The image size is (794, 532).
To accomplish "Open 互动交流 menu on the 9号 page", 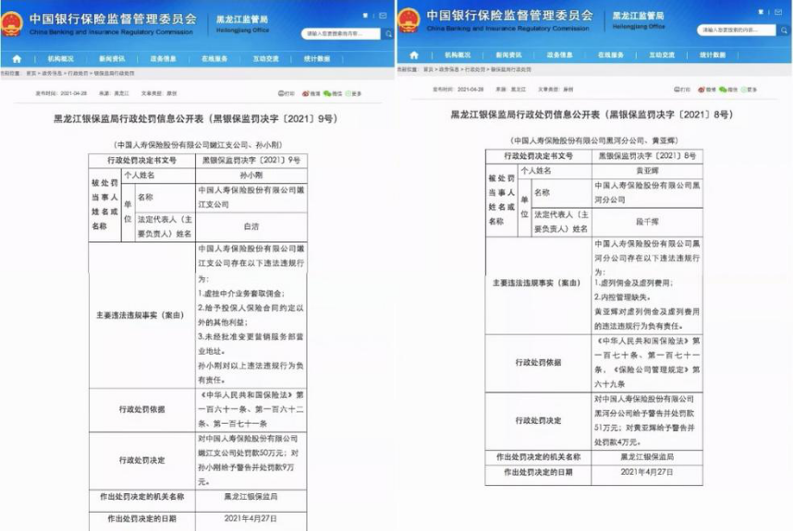I will click(266, 59).
